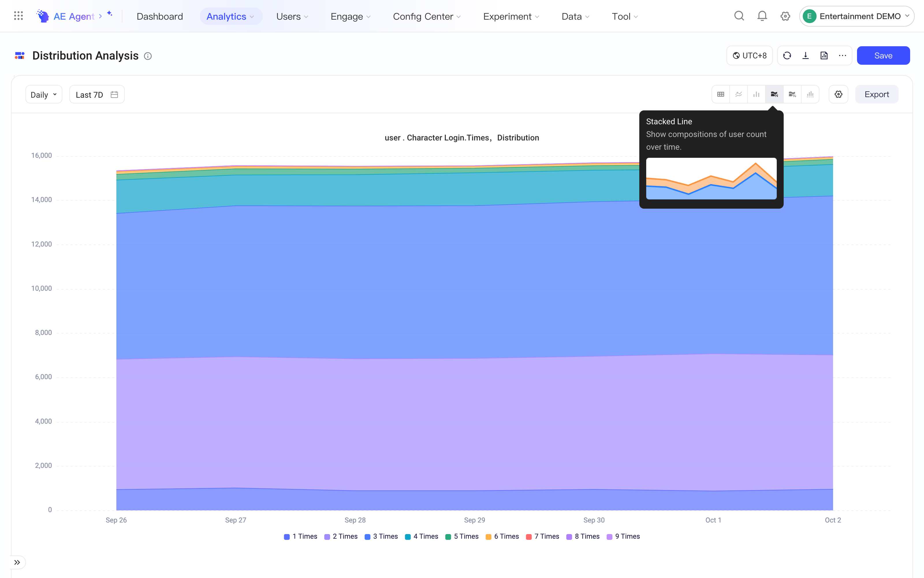
Task: Click the blue Save button
Action: coord(883,56)
